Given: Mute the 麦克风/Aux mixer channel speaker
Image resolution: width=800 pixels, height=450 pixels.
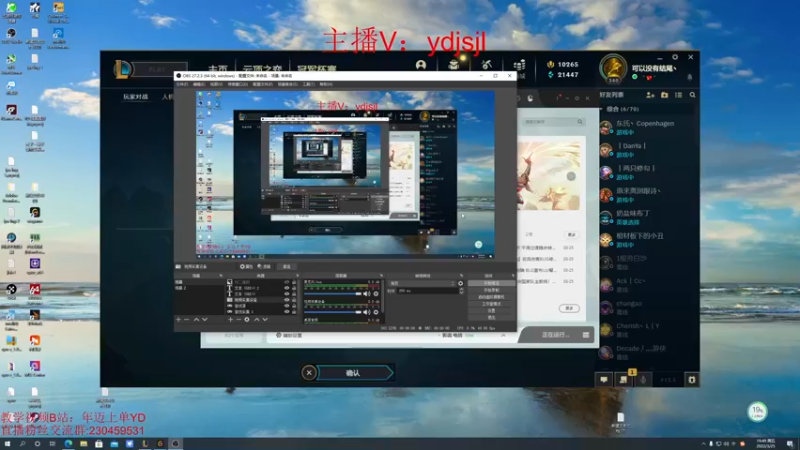Looking at the screenshot, I should coord(366,293).
